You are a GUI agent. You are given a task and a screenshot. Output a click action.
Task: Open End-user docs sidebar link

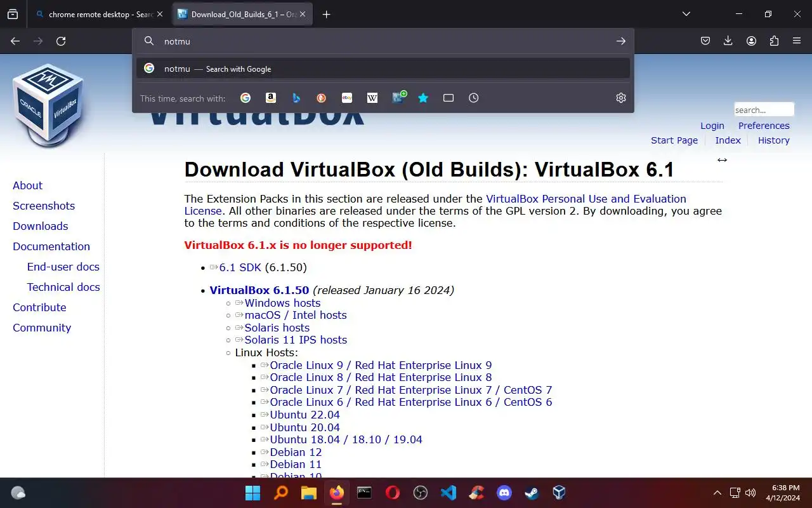tap(63, 267)
